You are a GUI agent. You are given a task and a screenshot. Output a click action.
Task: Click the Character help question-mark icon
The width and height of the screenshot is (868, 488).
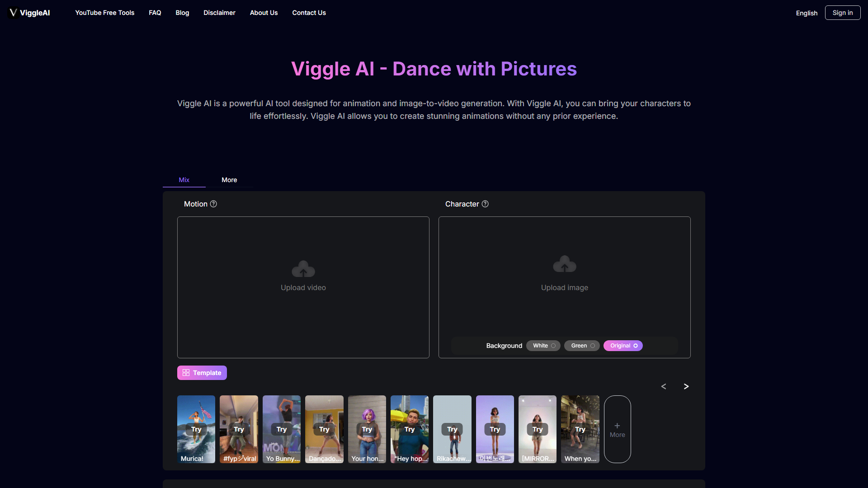click(x=485, y=204)
